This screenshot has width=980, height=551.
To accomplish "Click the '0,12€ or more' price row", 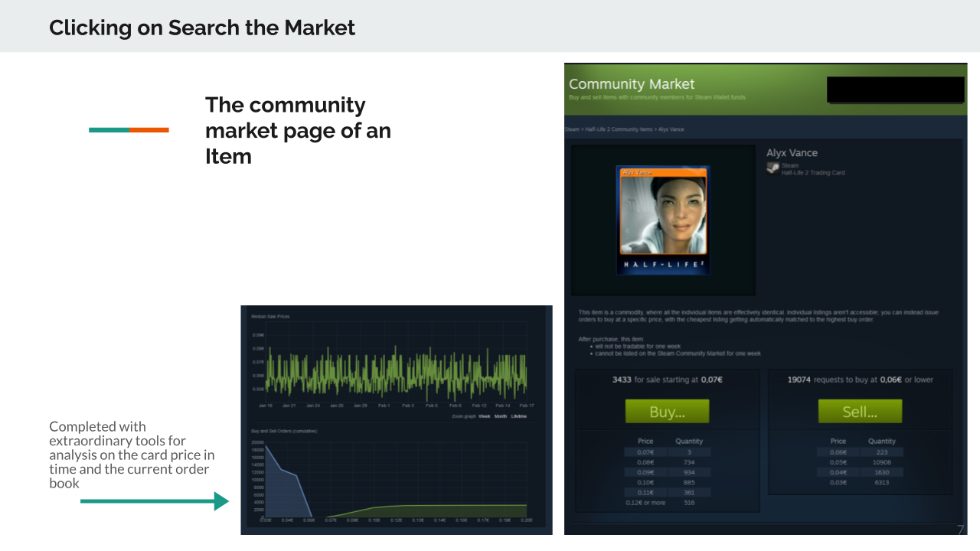I will click(666, 503).
